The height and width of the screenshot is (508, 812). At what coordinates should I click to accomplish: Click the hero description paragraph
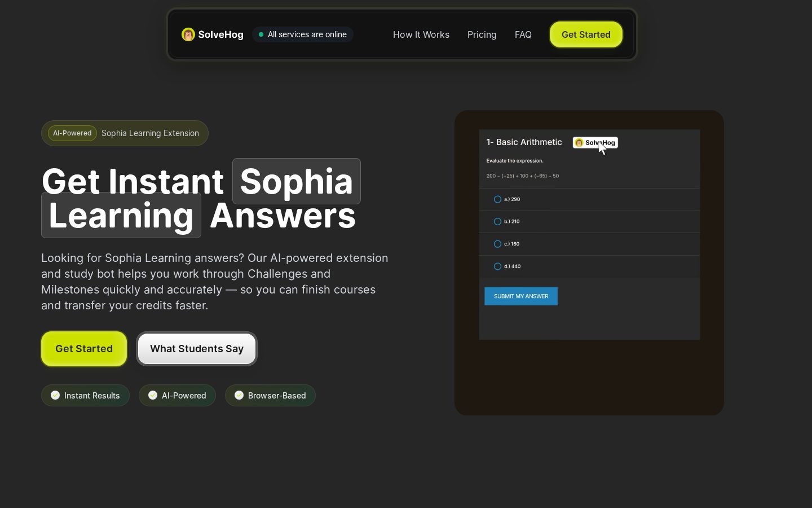tap(215, 282)
